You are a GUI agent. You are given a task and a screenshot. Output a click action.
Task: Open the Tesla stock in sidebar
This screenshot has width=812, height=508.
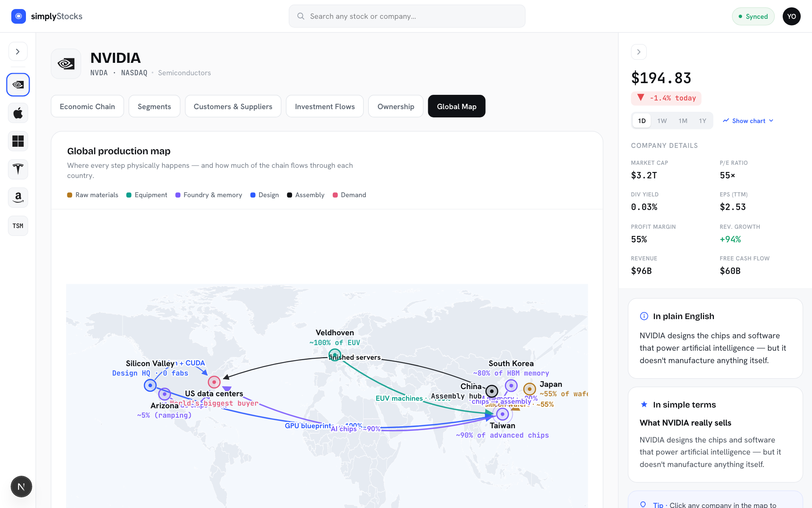(18, 169)
